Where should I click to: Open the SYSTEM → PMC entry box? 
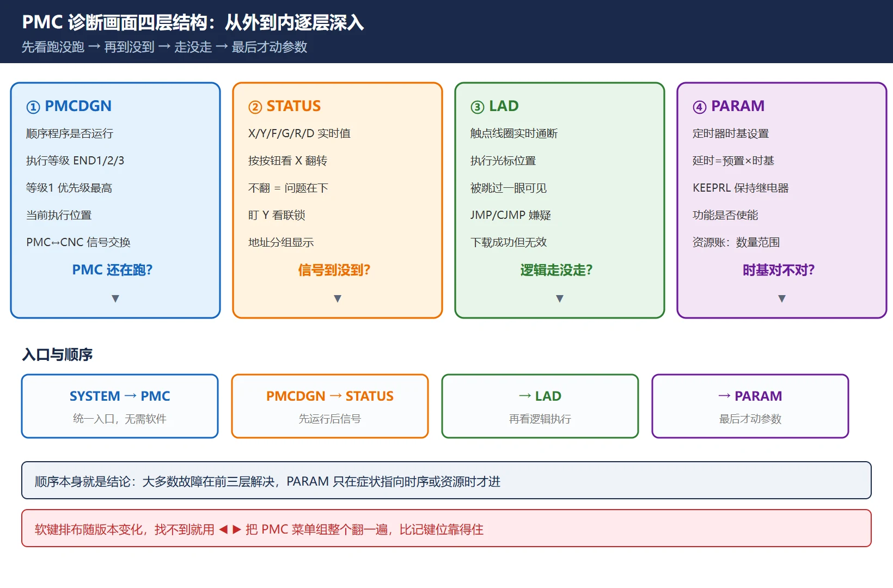120,406
